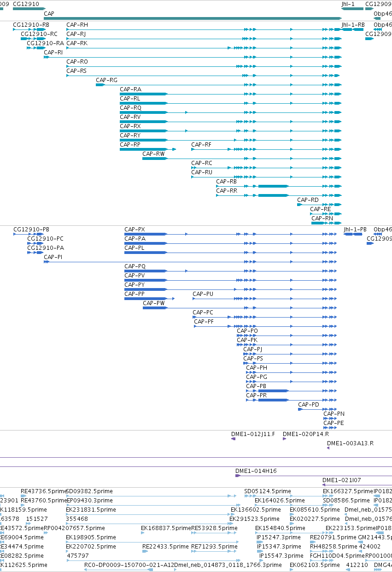The image size is (392, 572).
Task: Select protein CAP-PA
Action: [x=231, y=243]
